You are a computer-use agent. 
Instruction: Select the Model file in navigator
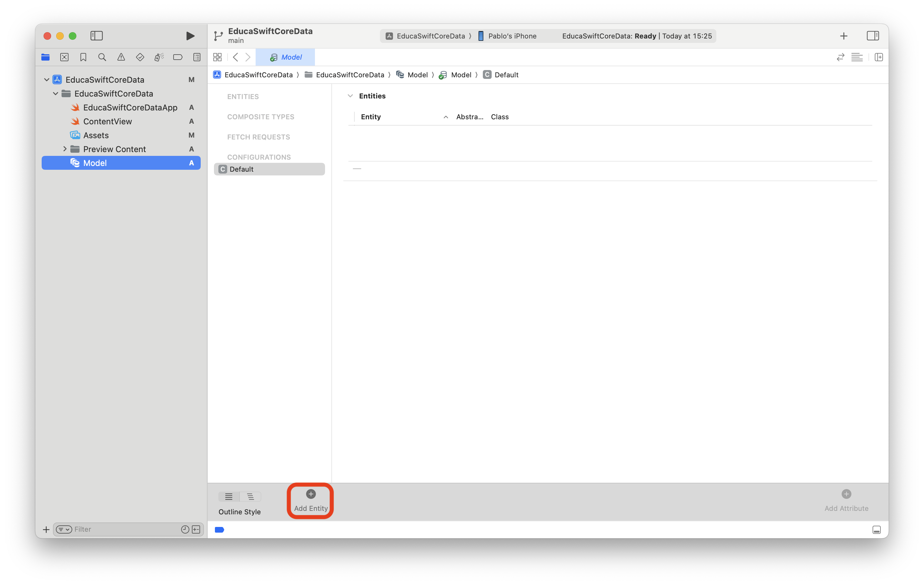coord(121,162)
